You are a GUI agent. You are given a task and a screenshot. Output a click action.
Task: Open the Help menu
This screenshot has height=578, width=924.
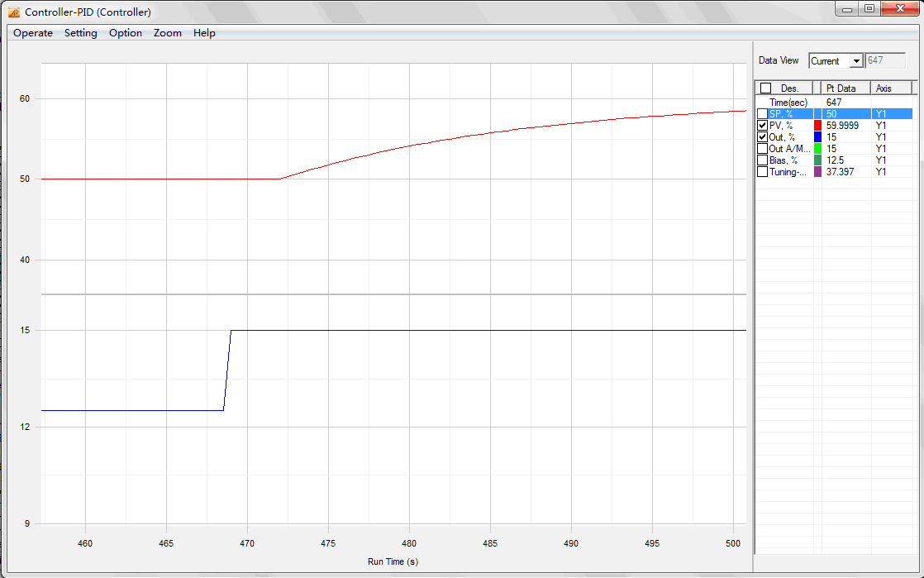204,33
